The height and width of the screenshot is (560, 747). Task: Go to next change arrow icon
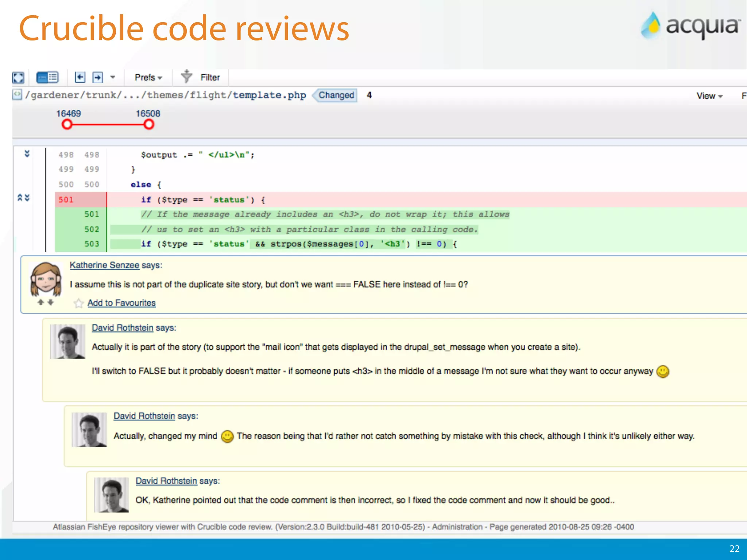97,77
